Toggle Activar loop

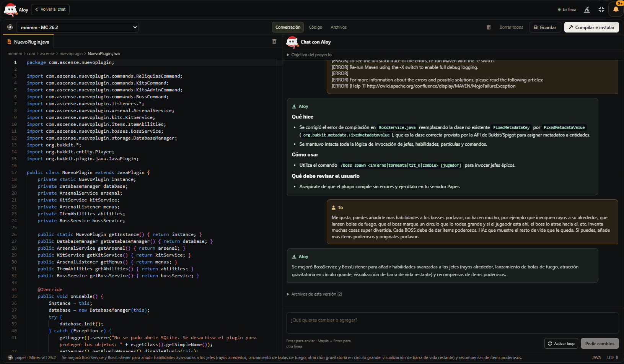point(561,343)
